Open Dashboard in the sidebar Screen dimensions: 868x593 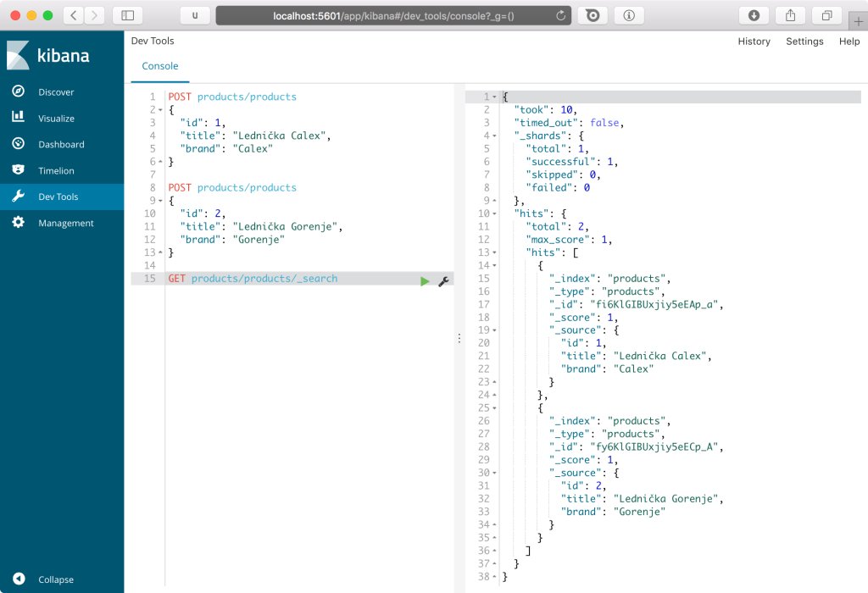[x=61, y=144]
